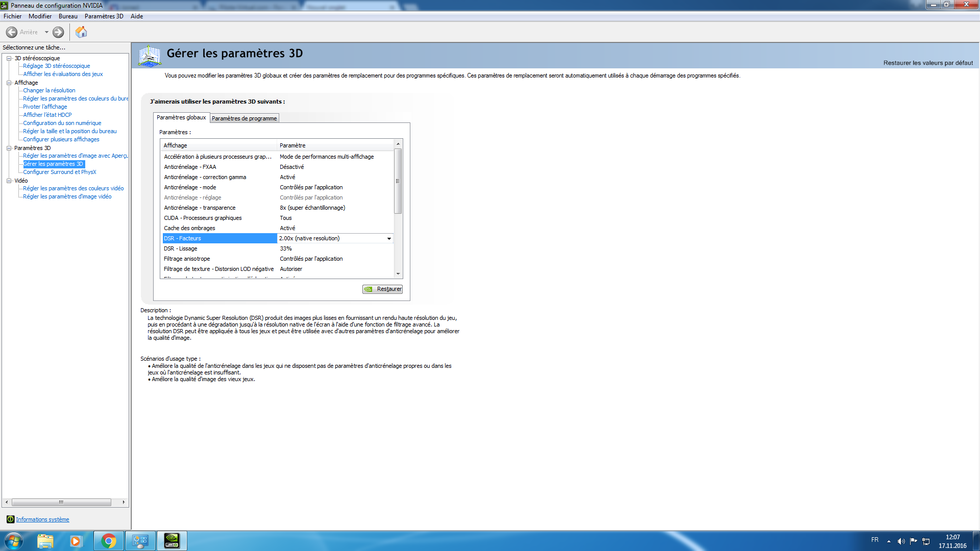
Task: Switch to Paramètres de programme tab
Action: coord(244,118)
